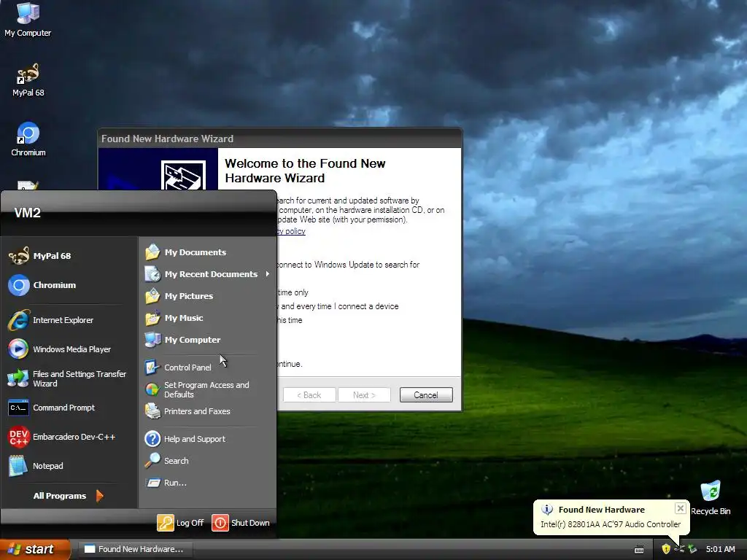The width and height of the screenshot is (747, 560).
Task: Open Printers and Faxes
Action: (207, 411)
